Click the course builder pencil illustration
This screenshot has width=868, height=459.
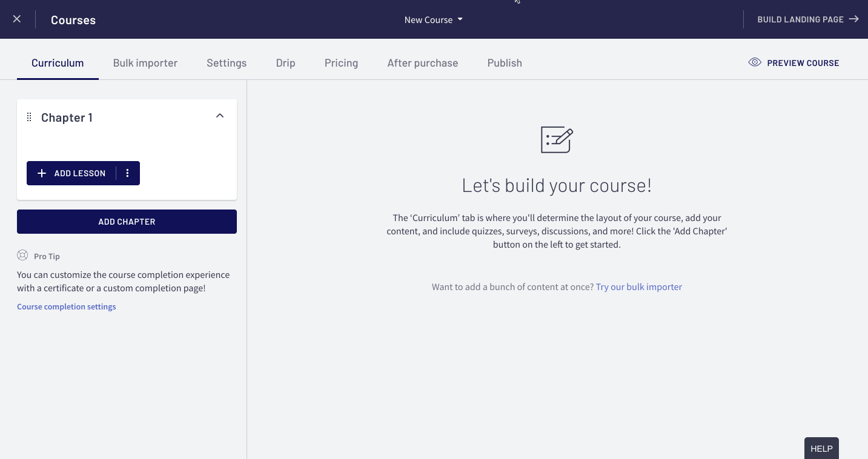[x=557, y=140]
